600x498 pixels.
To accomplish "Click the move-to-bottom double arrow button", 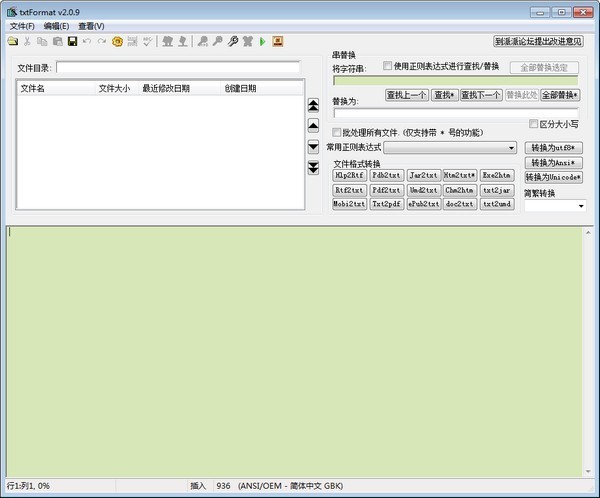I will (x=313, y=167).
